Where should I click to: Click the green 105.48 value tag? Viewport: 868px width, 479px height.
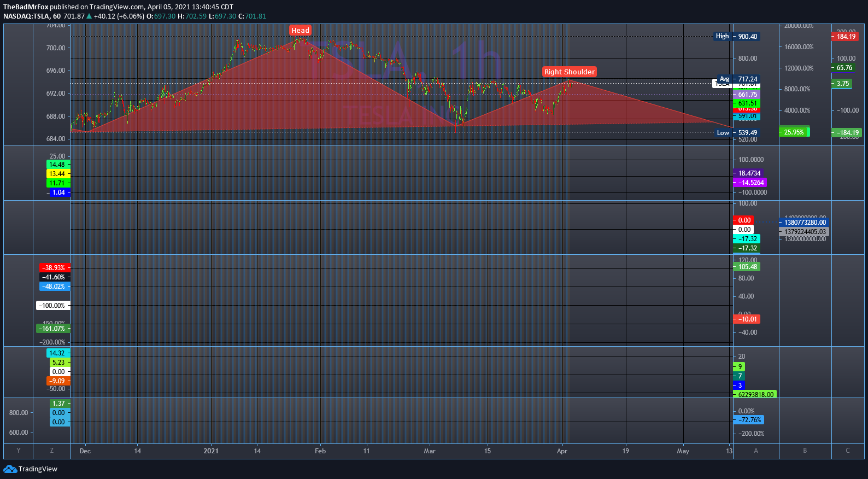(x=747, y=267)
